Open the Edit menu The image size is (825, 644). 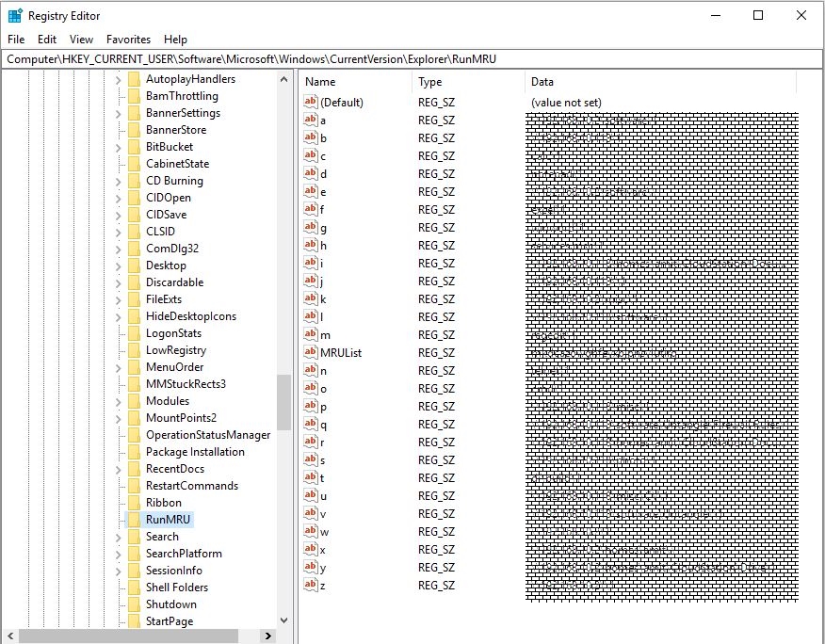pos(47,40)
